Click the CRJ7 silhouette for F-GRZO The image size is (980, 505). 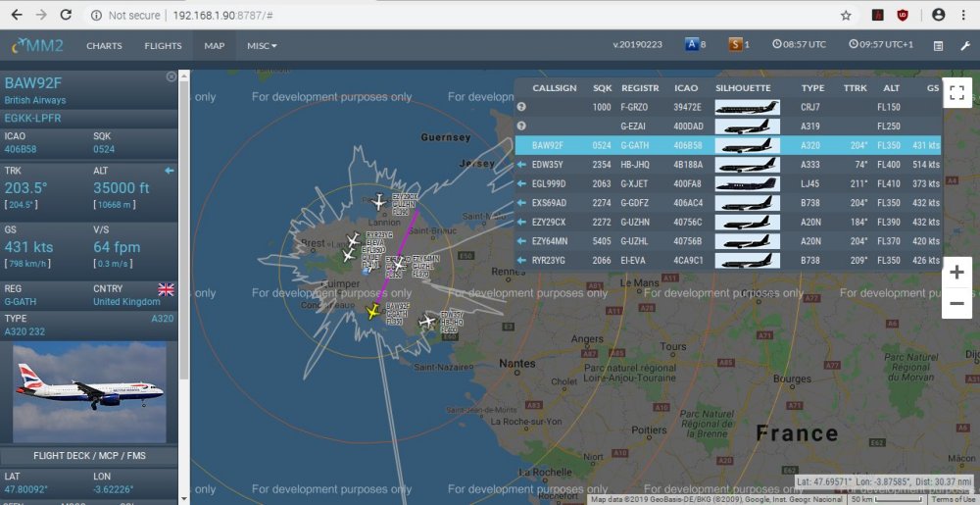point(747,107)
